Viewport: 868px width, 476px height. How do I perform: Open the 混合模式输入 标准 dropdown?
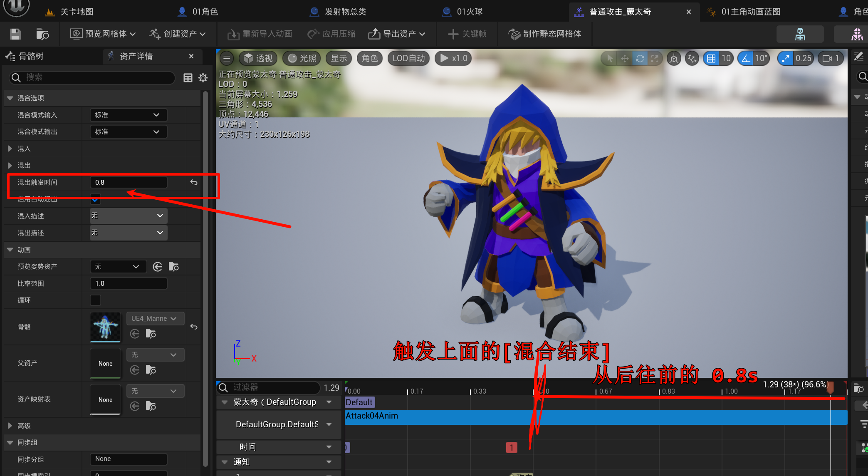[128, 115]
